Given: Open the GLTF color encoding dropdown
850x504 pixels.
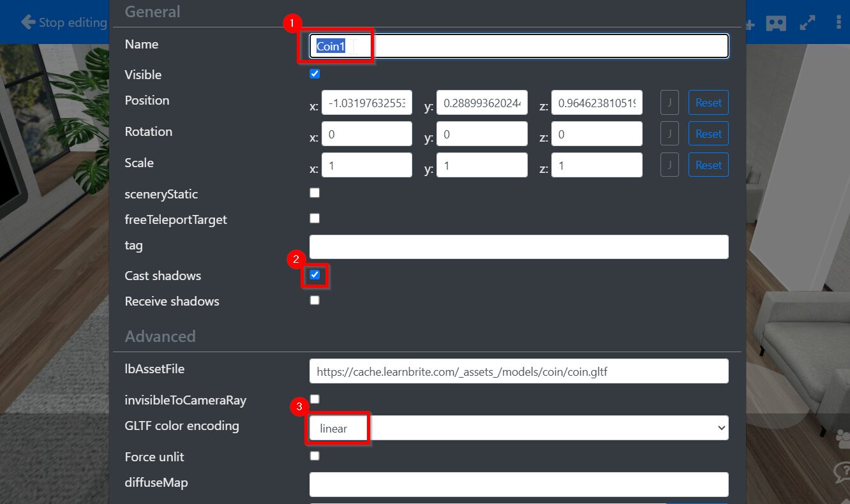Looking at the screenshot, I should pos(518,428).
